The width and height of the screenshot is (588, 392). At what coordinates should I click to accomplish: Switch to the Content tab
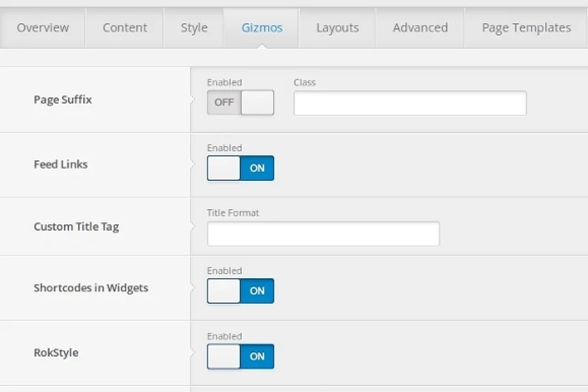pos(125,28)
